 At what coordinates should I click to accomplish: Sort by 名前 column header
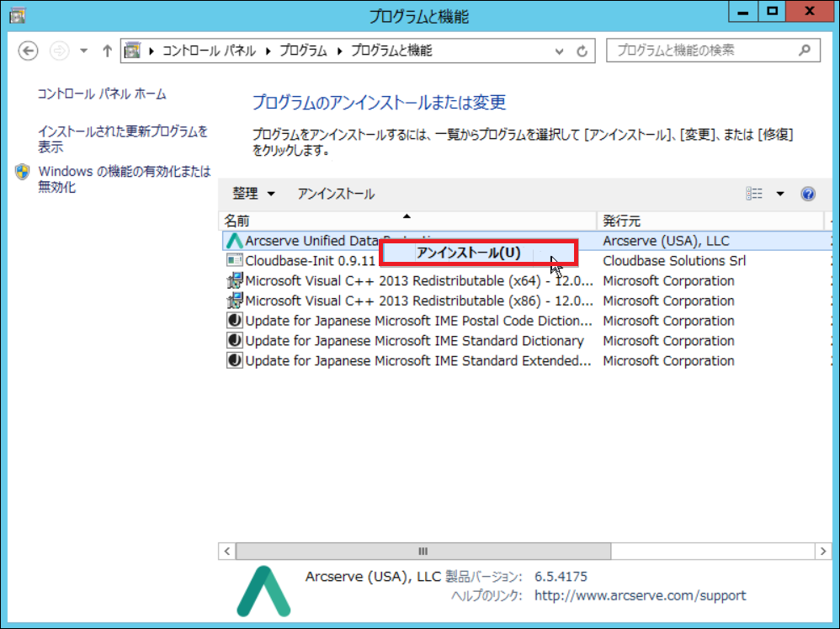408,221
